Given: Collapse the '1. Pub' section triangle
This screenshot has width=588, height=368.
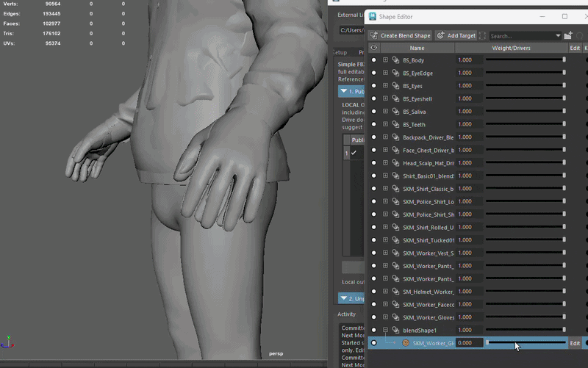Looking at the screenshot, I should coord(343,91).
